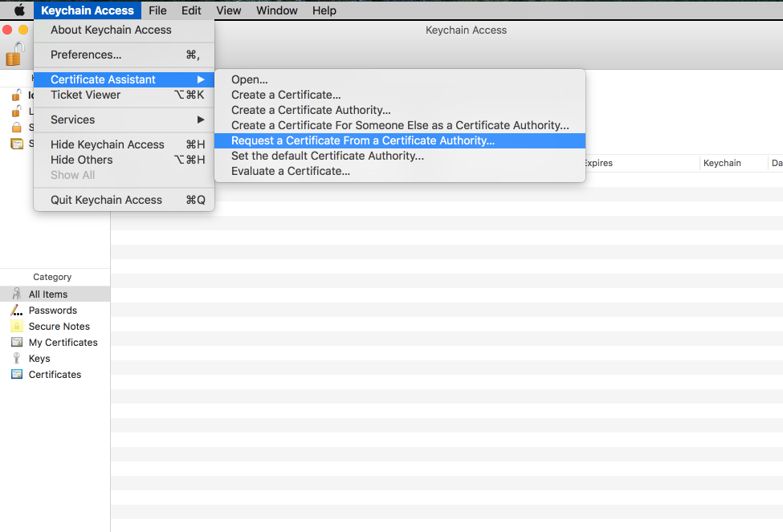This screenshot has width=783, height=532.
Task: Select the All Items category icon
Action: click(x=17, y=294)
